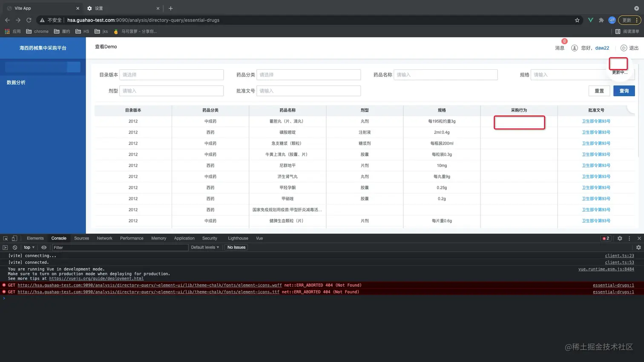Focus the 批准文号 input field
The image size is (644, 362).
point(309,91)
